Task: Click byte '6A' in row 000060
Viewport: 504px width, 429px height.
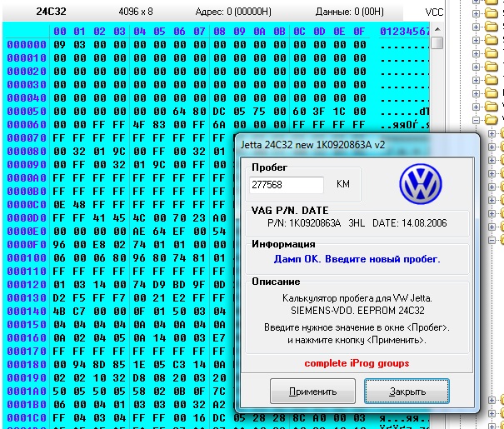Action: (x=219, y=125)
